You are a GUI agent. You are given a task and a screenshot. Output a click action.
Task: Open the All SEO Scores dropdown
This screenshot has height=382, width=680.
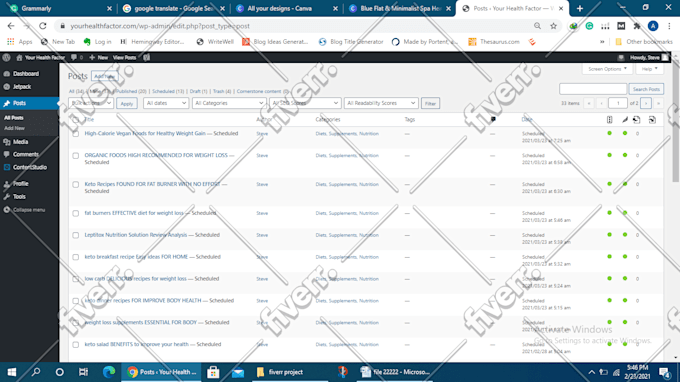tap(305, 103)
